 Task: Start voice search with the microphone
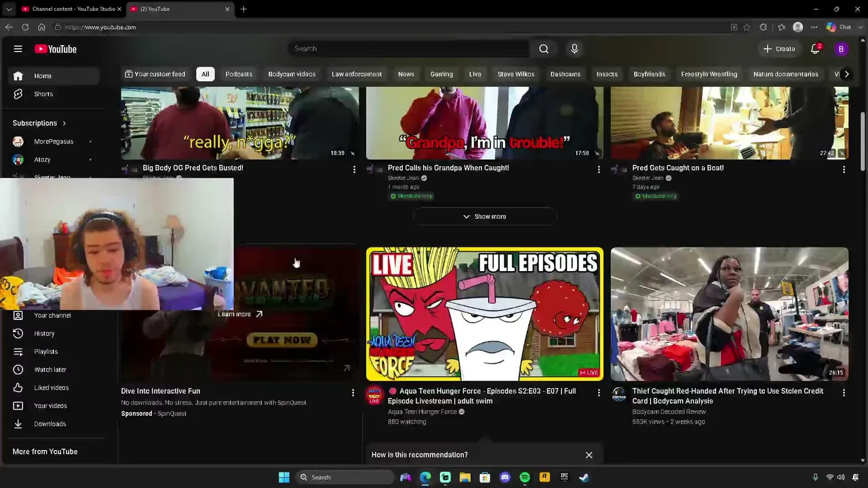coord(574,49)
